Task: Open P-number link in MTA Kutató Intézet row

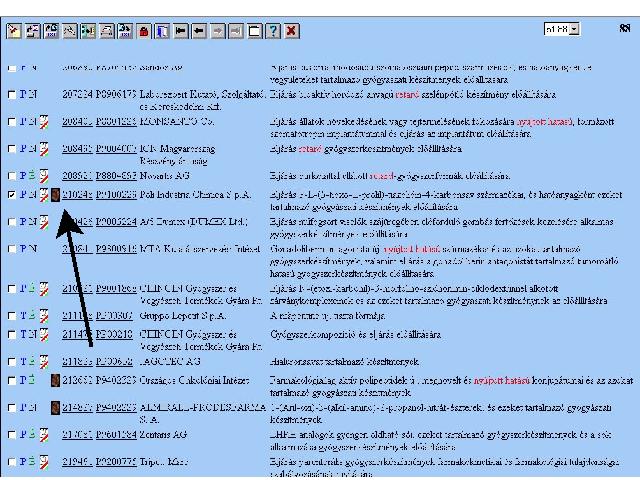Action: [116, 249]
